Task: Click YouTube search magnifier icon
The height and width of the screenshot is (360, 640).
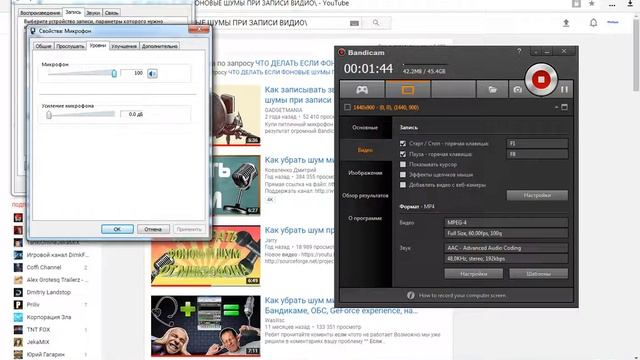Action: click(x=376, y=23)
